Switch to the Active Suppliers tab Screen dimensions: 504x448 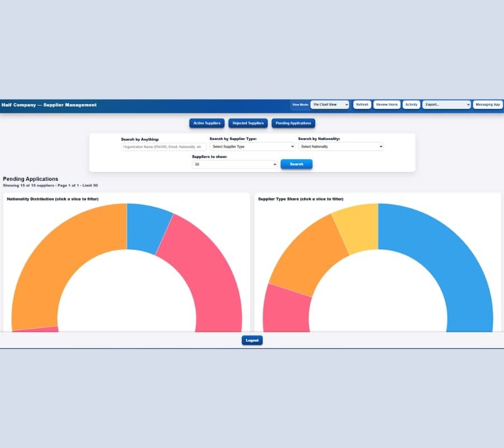coord(207,123)
